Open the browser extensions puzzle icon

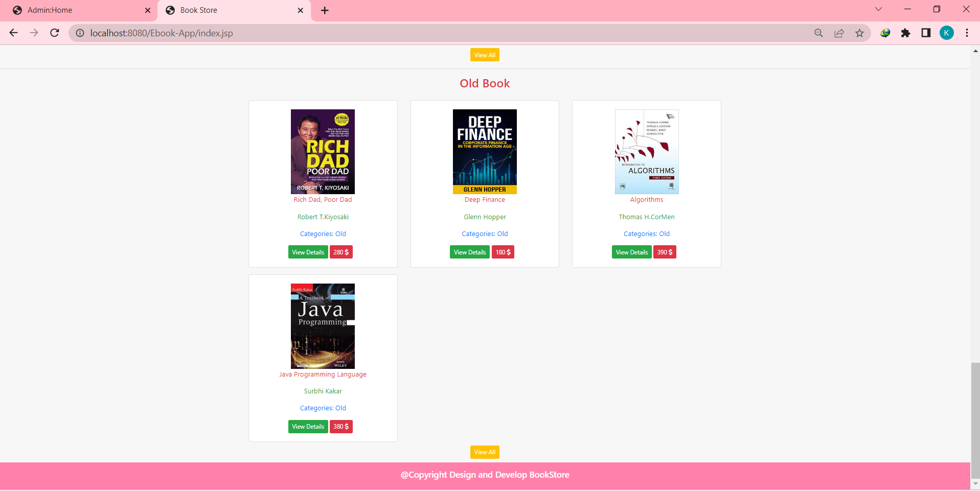tap(906, 33)
